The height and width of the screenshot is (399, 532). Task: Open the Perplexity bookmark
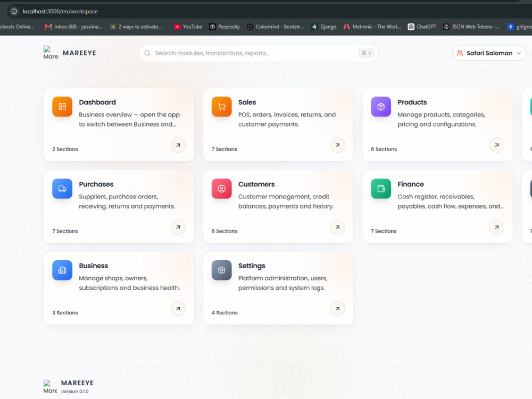click(225, 27)
